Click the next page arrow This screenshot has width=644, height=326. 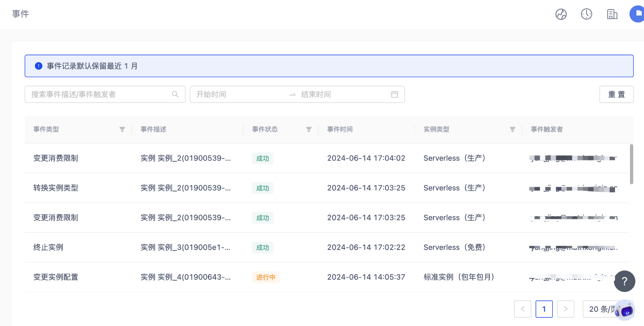[566, 309]
